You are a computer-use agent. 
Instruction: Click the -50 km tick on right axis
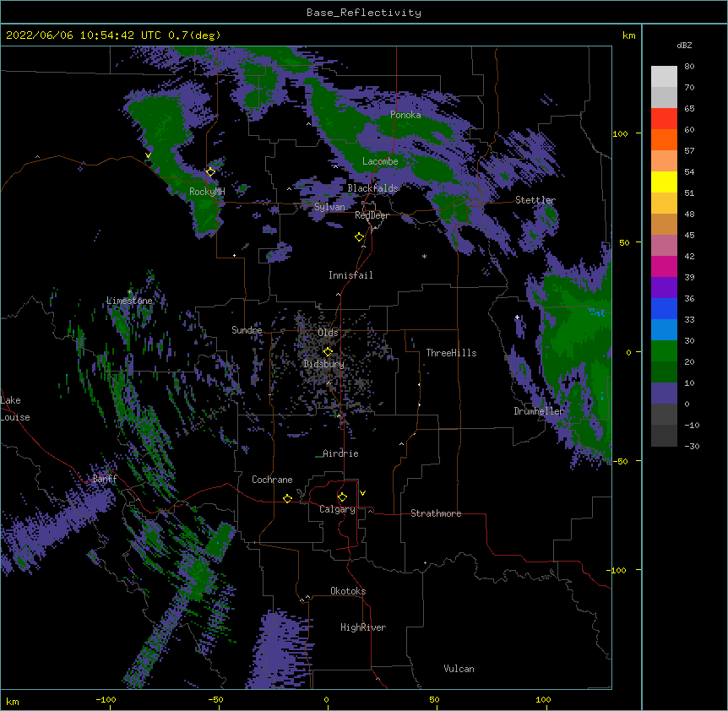pos(620,461)
